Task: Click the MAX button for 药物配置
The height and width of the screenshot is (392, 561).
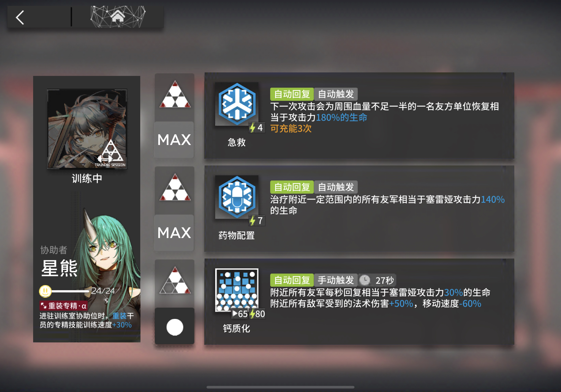Action: [x=174, y=233]
